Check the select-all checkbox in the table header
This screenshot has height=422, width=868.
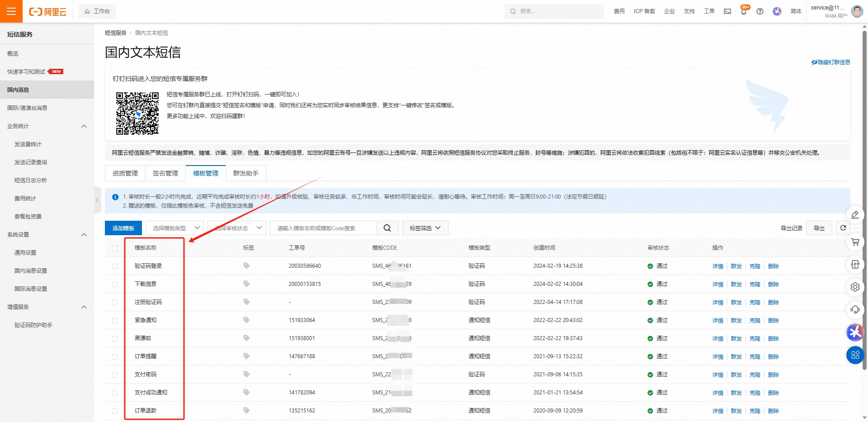coord(115,248)
